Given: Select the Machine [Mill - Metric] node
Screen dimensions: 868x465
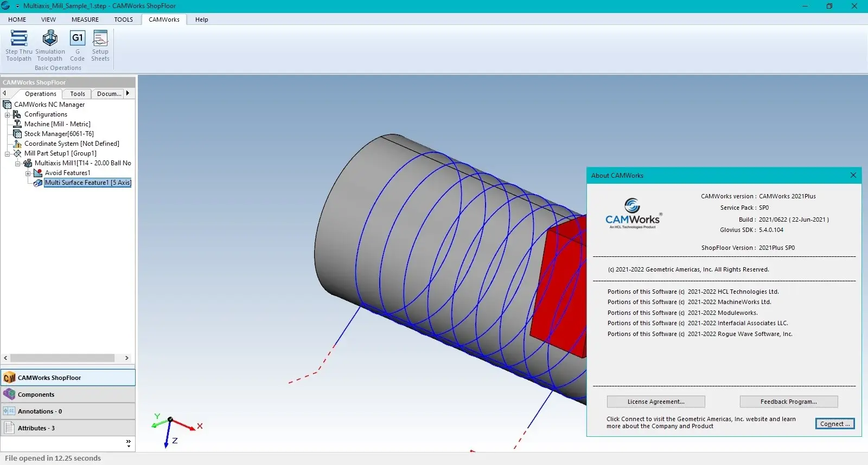Looking at the screenshot, I should pos(57,124).
